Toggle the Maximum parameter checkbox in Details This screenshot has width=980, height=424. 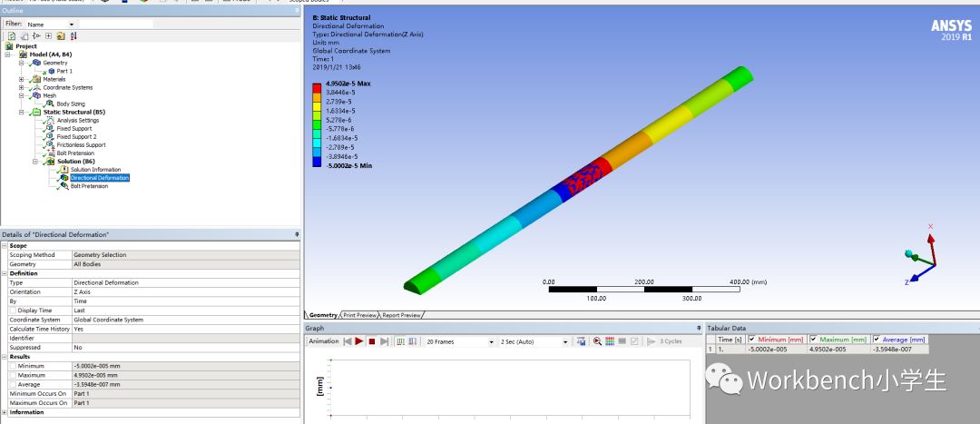pos(13,375)
